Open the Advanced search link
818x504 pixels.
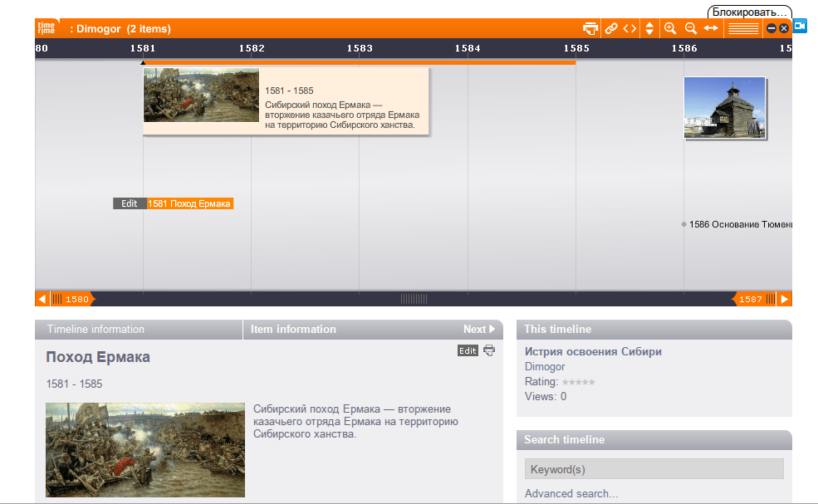point(571,494)
